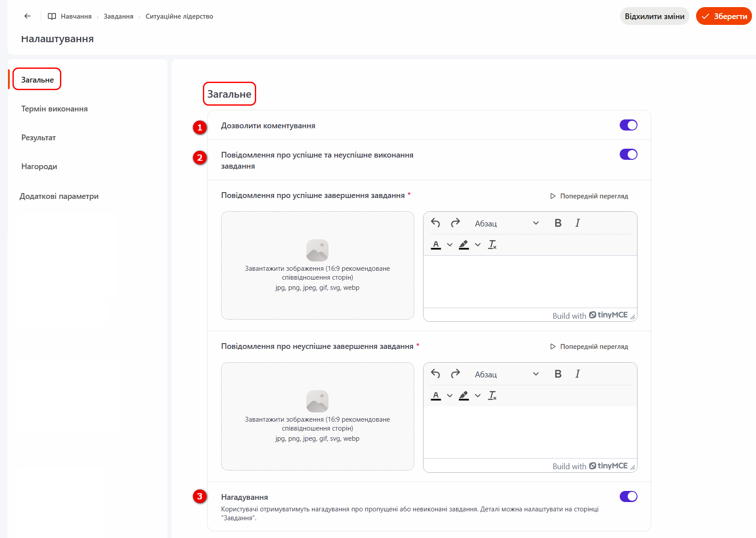Click the tinyMCE logo in the success editor
The image size is (756, 538).
point(608,315)
